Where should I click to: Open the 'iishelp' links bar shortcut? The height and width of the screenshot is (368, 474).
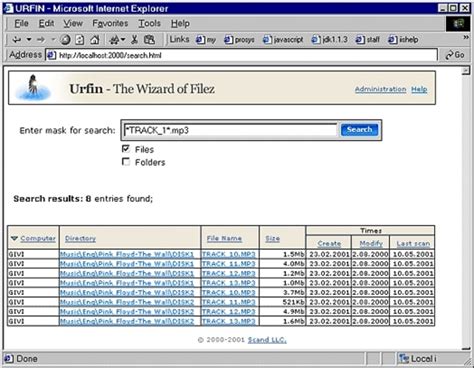[403, 40]
